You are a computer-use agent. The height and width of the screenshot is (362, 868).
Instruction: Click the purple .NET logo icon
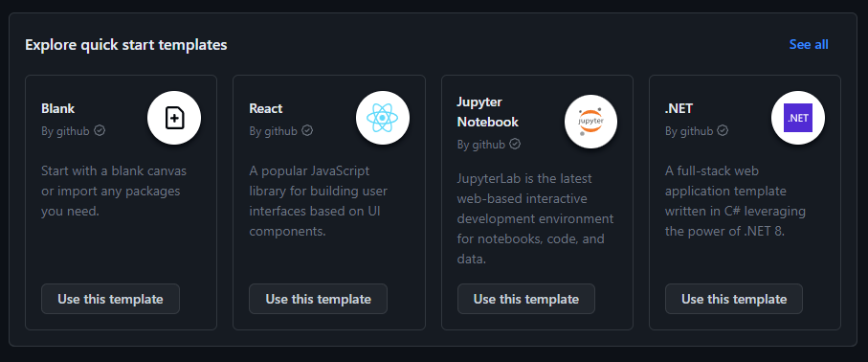pyautogui.click(x=798, y=118)
